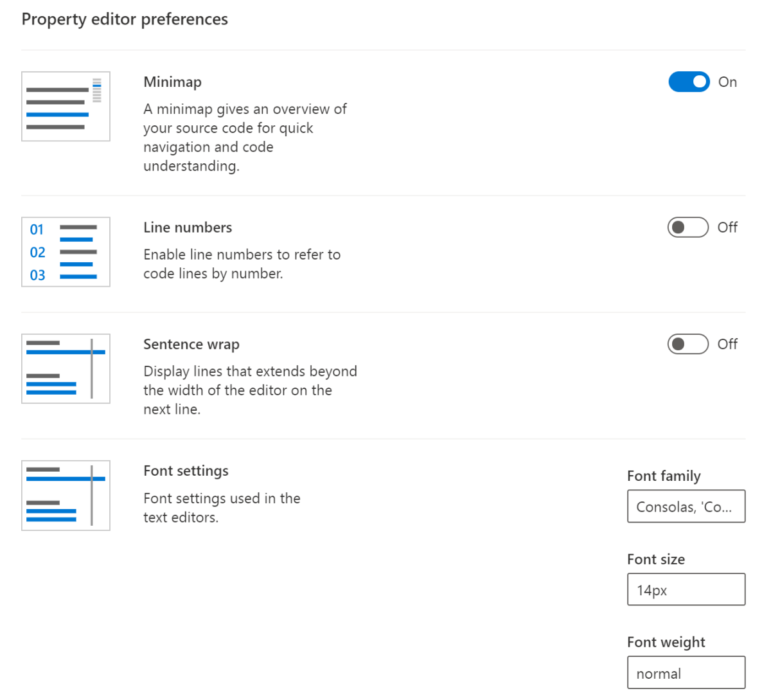The width and height of the screenshot is (771, 700).
Task: Click the Minimap setting title
Action: [172, 82]
